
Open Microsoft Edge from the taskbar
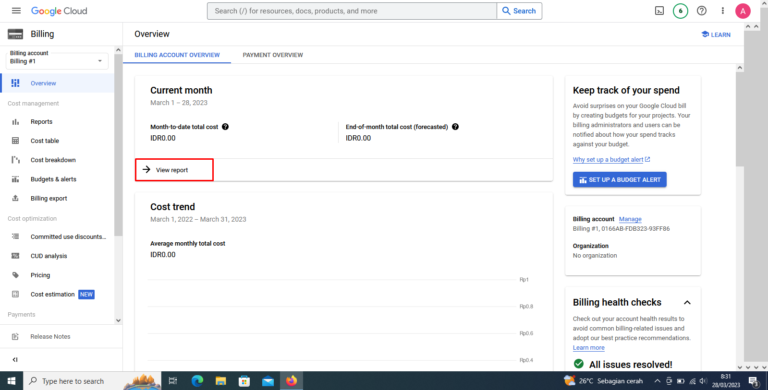tap(197, 381)
